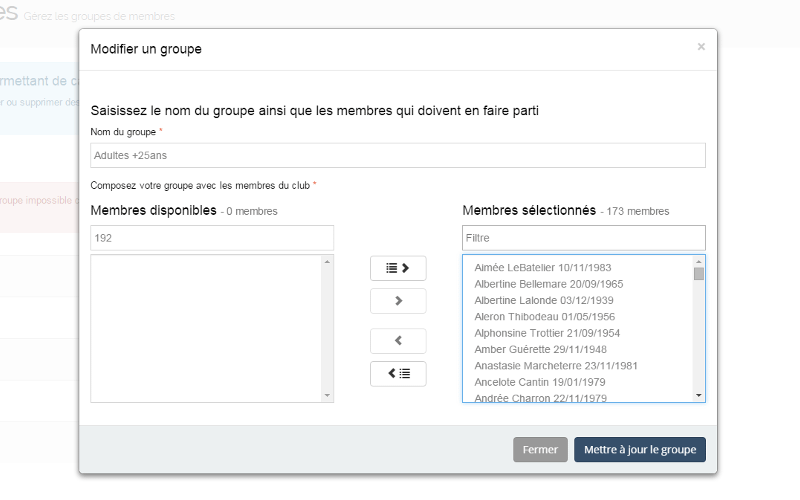Click Mettre à jour le groupe

click(640, 449)
